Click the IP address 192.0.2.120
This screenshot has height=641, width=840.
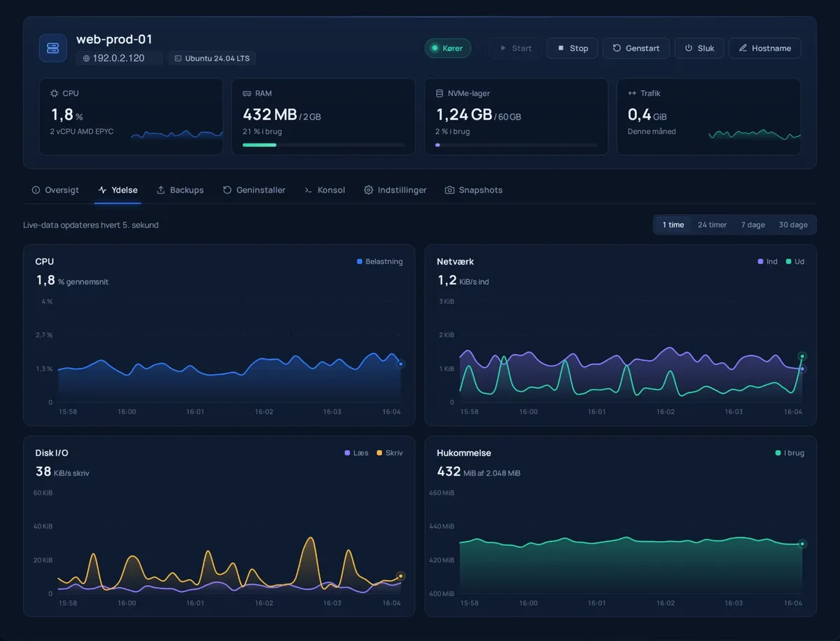(119, 58)
